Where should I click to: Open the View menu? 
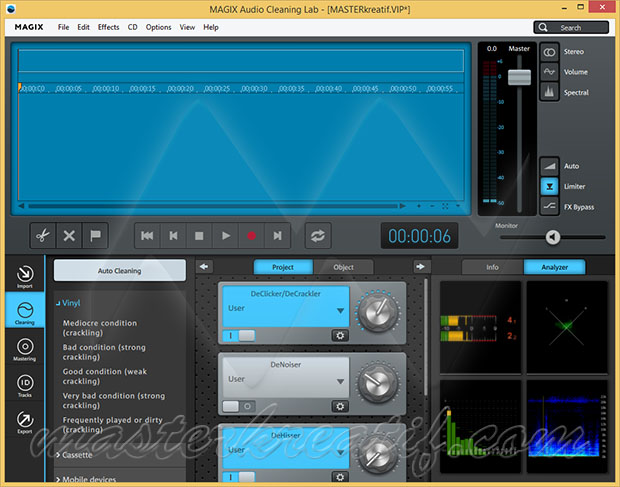(187, 27)
